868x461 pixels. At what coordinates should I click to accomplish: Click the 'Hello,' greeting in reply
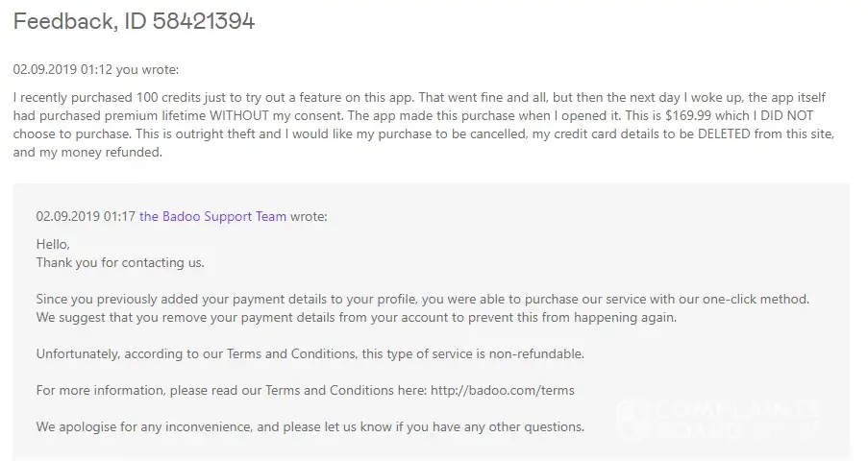point(53,244)
